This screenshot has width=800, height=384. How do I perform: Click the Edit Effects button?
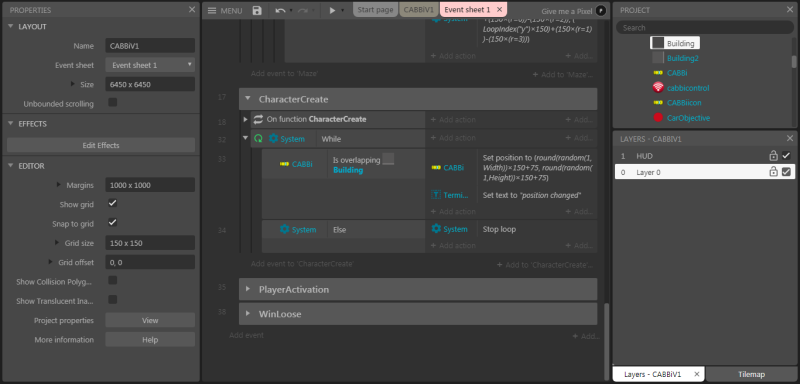point(101,145)
